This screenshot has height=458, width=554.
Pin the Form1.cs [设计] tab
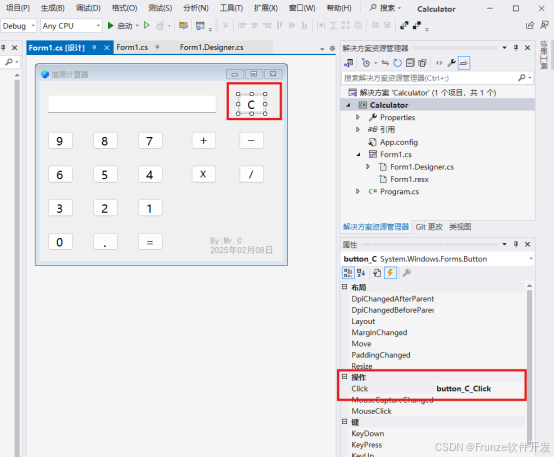94,47
